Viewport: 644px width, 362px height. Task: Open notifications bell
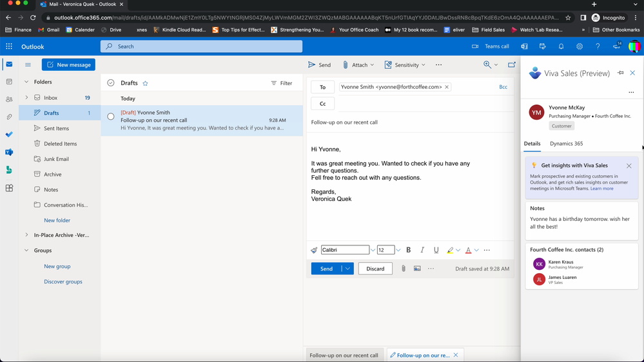point(561,46)
